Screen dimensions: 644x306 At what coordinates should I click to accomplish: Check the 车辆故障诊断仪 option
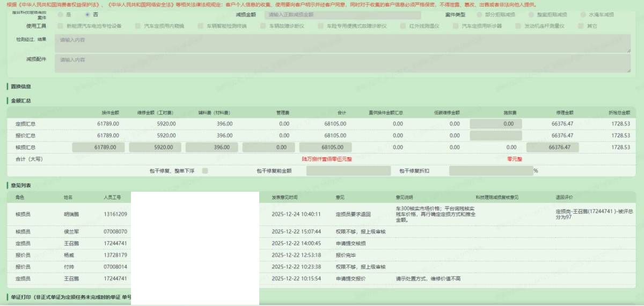point(264,26)
